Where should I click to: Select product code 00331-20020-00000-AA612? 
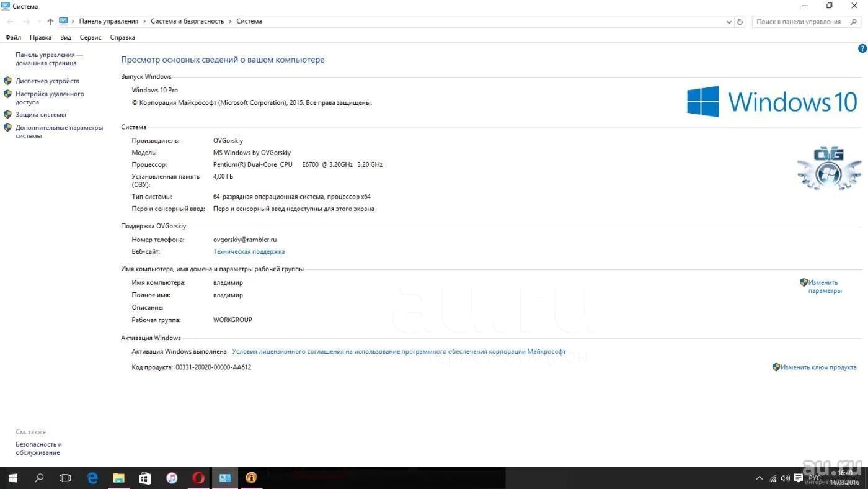coord(213,367)
